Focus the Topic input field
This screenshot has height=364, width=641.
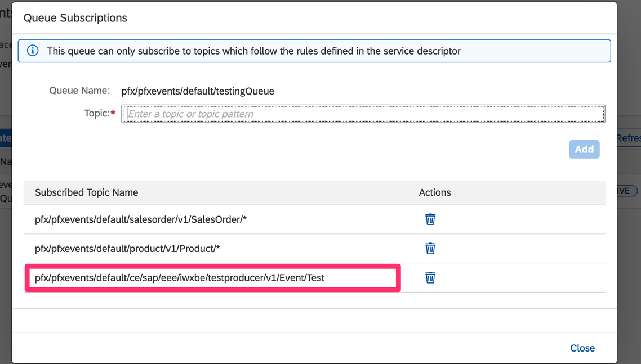pyautogui.click(x=363, y=114)
